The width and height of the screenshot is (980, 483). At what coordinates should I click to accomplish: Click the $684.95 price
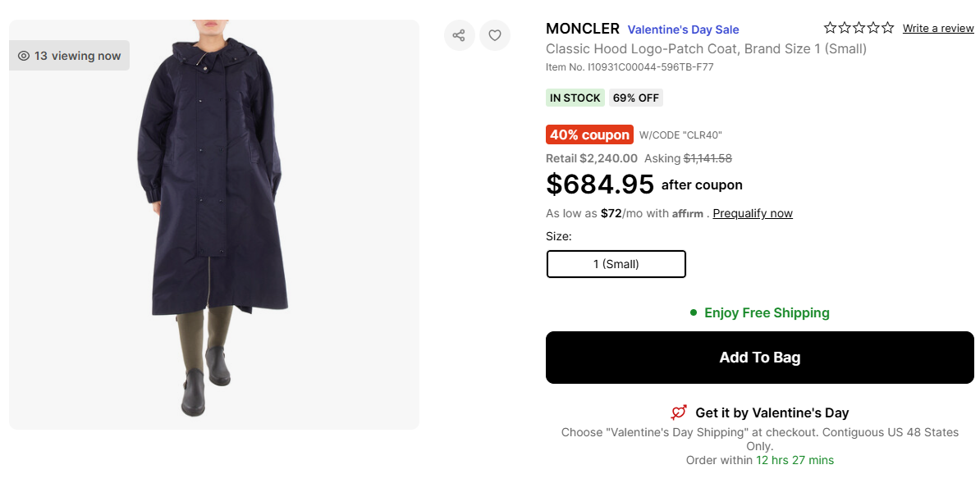[600, 185]
